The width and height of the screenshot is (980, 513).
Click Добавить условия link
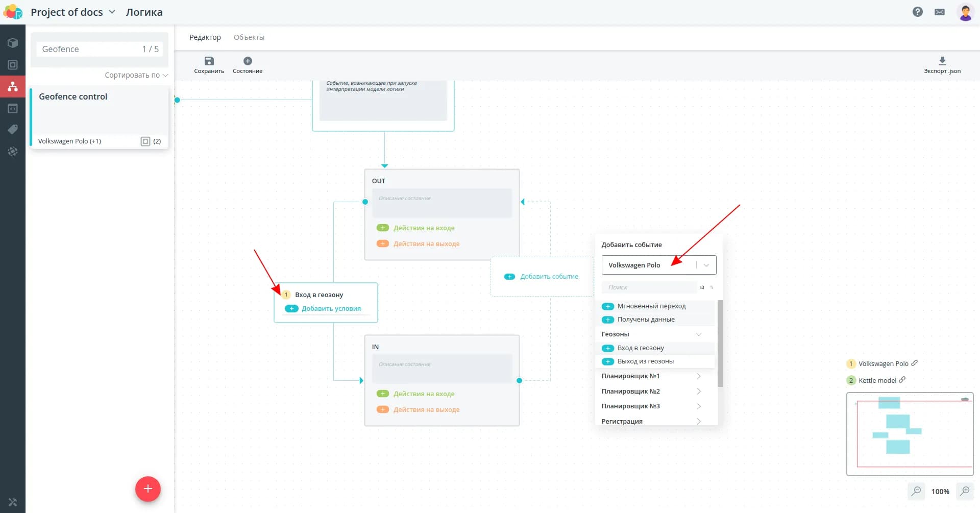(331, 309)
